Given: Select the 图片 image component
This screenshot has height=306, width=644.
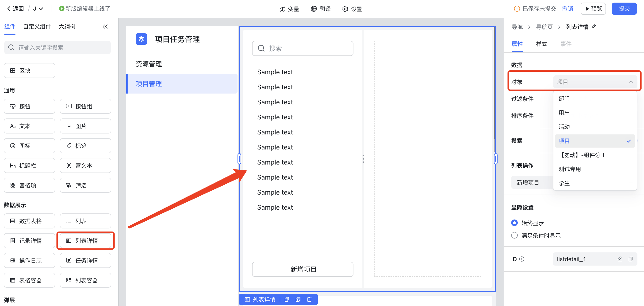Looking at the screenshot, I should click(x=85, y=126).
